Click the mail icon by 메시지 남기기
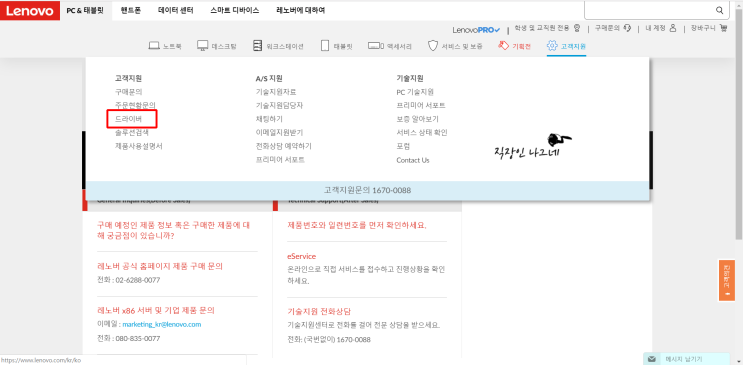743x365 pixels. pos(652,359)
